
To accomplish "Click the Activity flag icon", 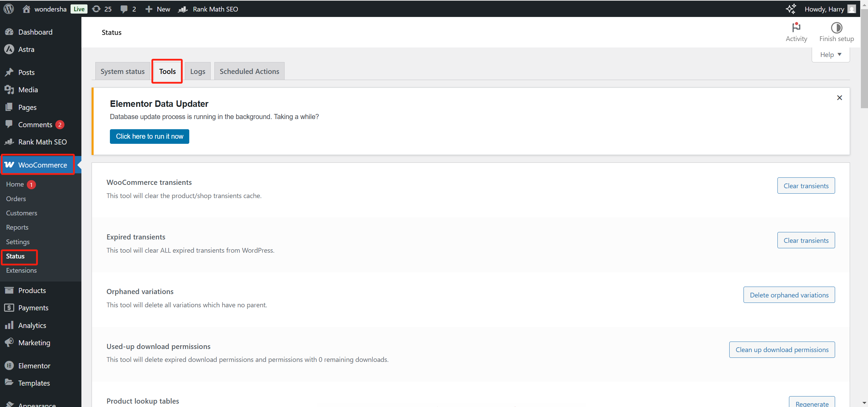I will (x=796, y=28).
